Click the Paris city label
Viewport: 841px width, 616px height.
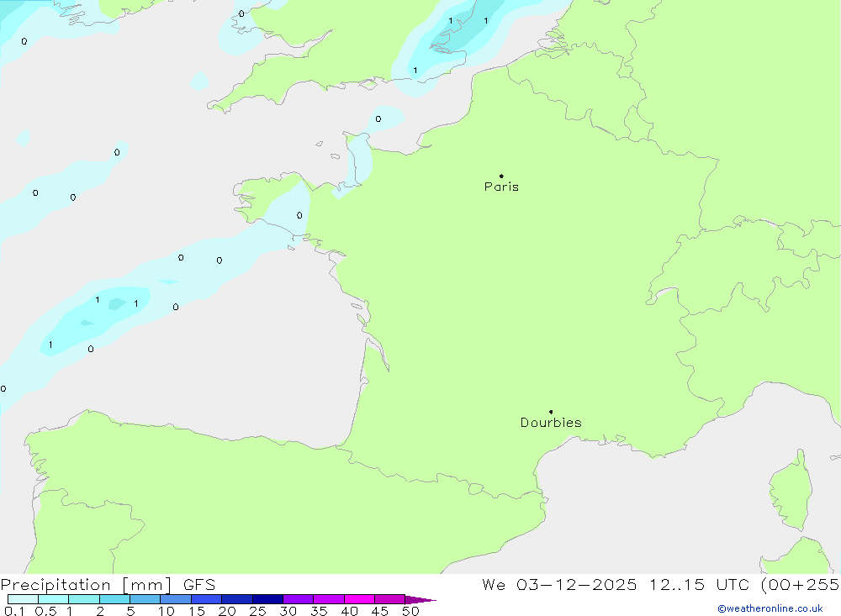[501, 187]
